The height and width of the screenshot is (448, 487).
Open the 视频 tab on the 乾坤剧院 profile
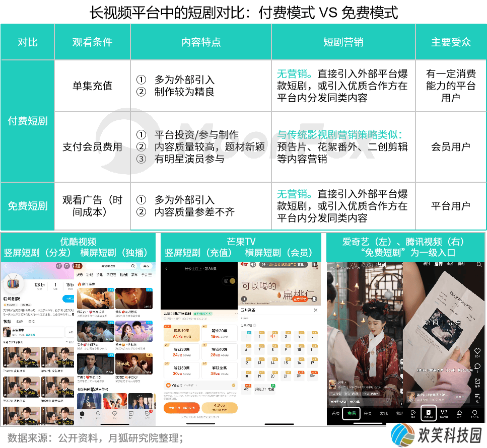(7, 322)
